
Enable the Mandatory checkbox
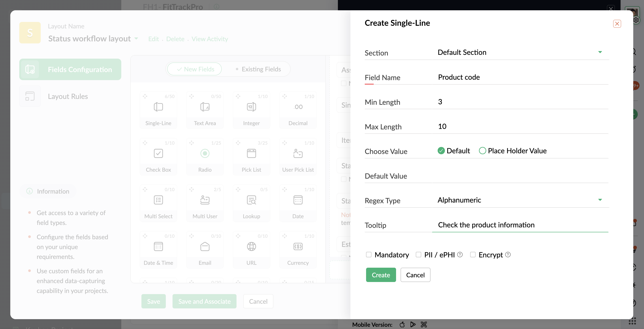click(369, 254)
